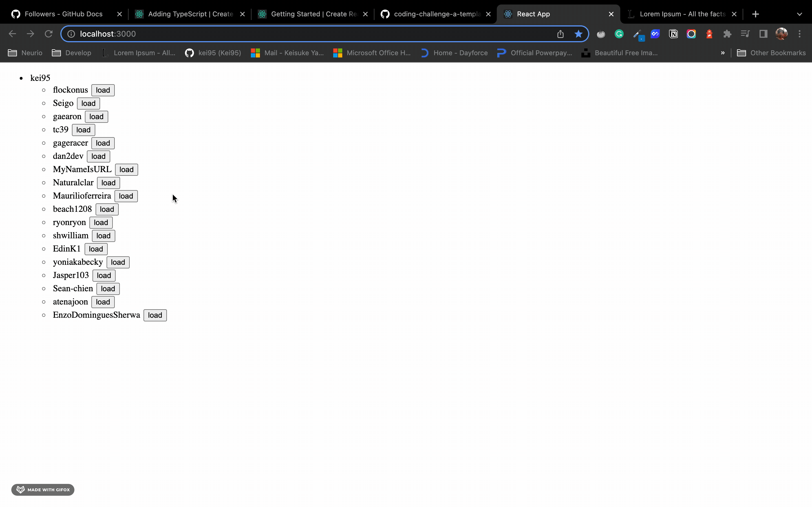Click the bookmark star icon
Viewport: 812px width, 507px height.
coord(578,34)
